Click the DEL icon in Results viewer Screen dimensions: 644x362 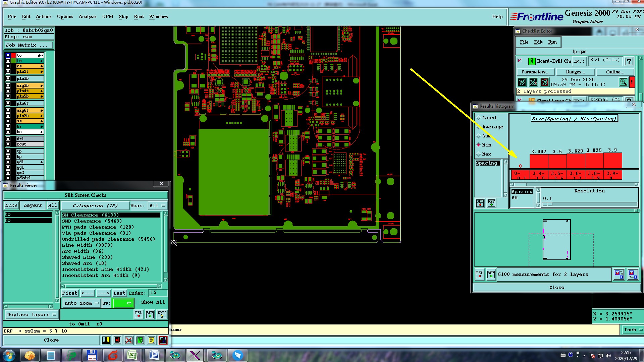pos(139,314)
